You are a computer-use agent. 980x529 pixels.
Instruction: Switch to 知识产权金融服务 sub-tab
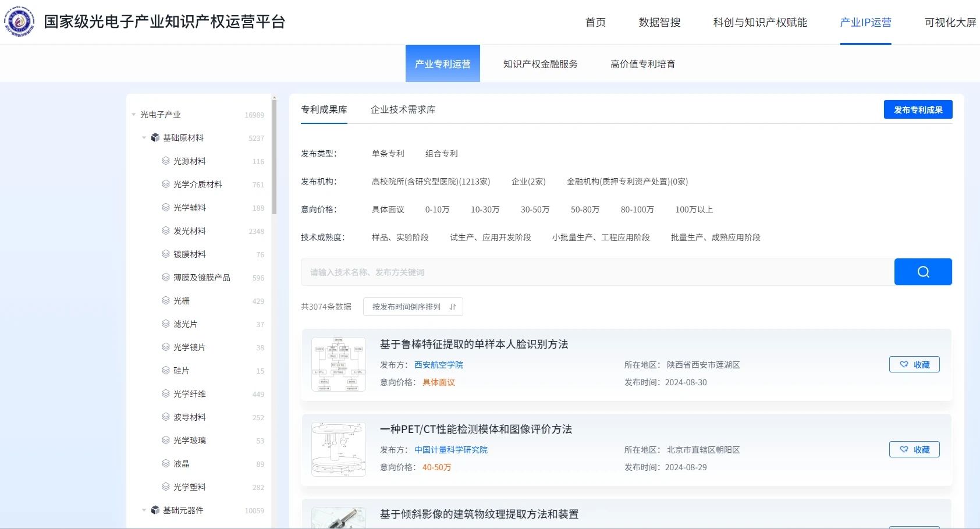pos(541,64)
